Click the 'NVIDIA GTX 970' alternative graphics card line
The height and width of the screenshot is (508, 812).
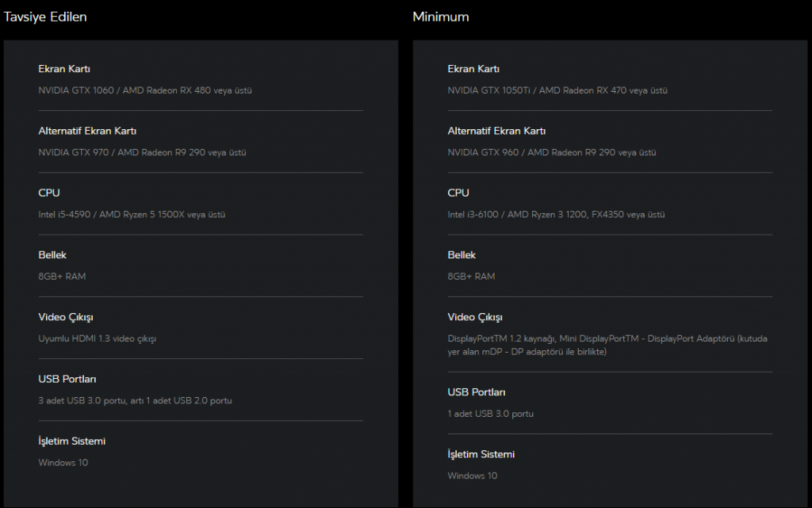click(142, 152)
